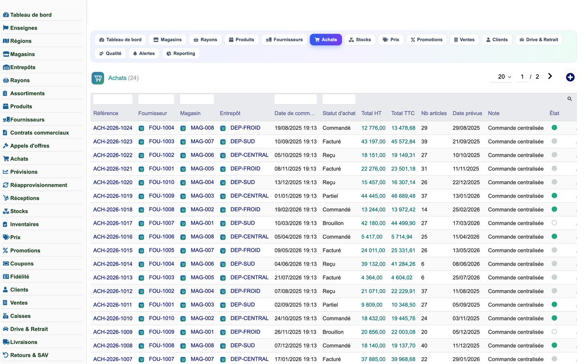This screenshot has height=364, width=588.
Task: Click the store icon next to MAG-007 in the ACH-2026-1023 row
Action: (183, 142)
